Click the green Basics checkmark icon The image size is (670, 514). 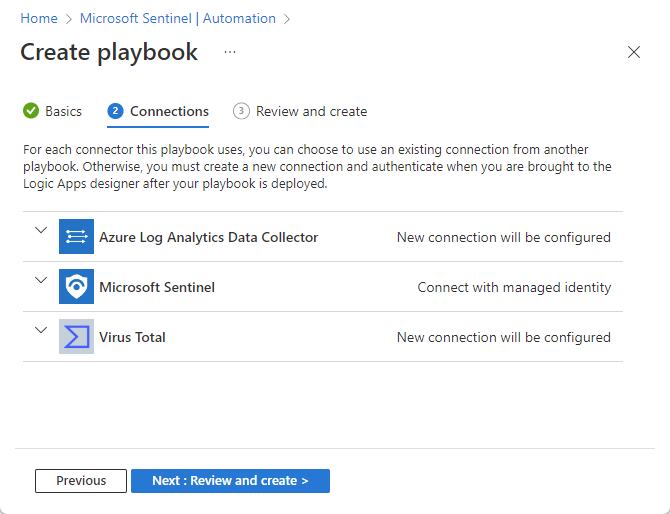pyautogui.click(x=31, y=111)
